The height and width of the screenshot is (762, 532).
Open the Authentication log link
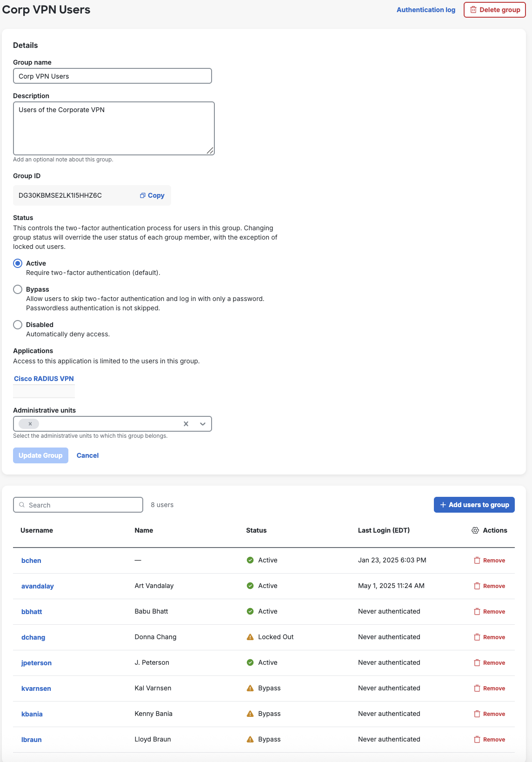tap(426, 10)
